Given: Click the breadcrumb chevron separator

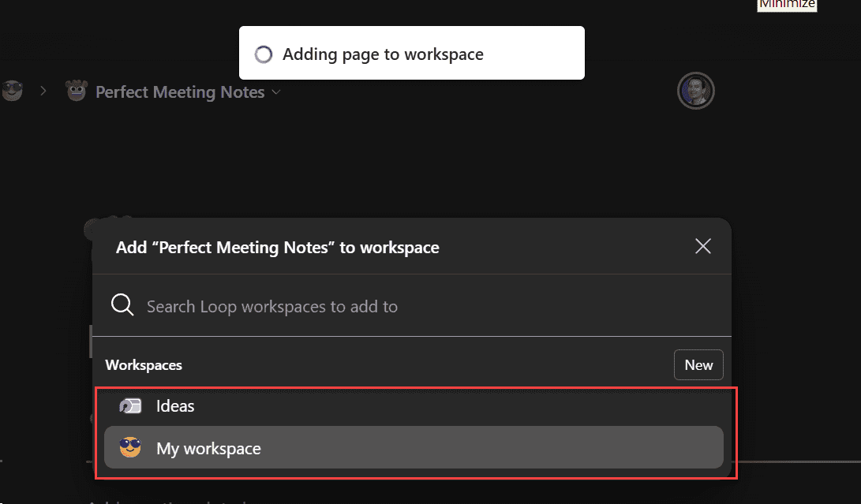Looking at the screenshot, I should coord(43,91).
